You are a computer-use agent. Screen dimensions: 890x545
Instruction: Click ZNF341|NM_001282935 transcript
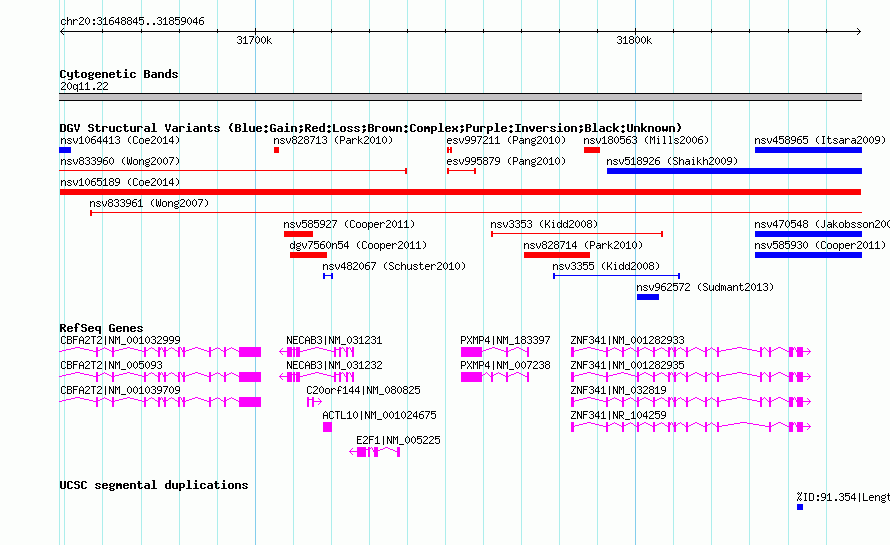(691, 377)
